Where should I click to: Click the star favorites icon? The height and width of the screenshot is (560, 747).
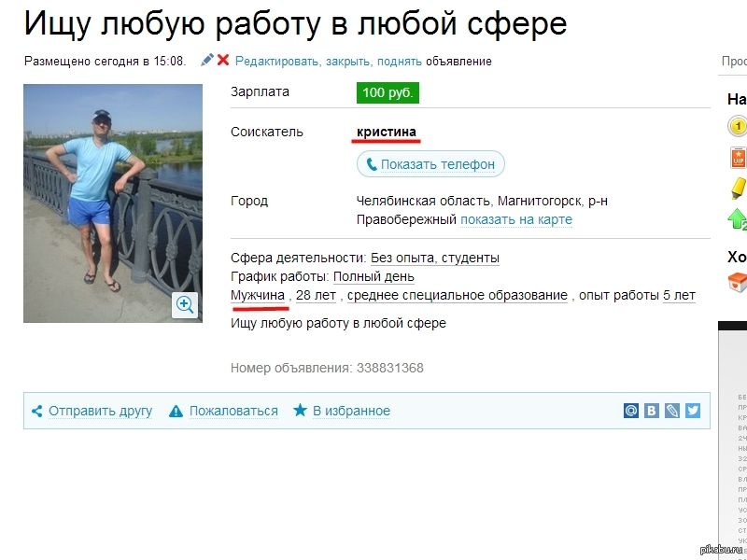tap(300, 410)
